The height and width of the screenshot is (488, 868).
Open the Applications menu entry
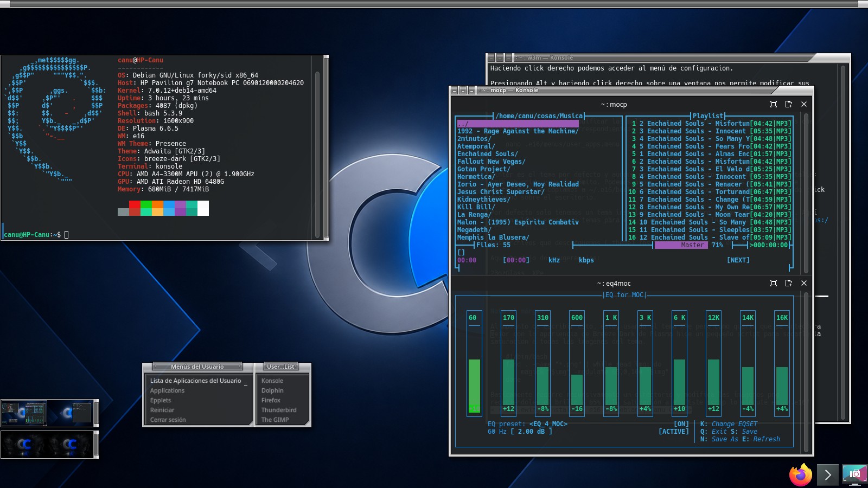point(167,390)
